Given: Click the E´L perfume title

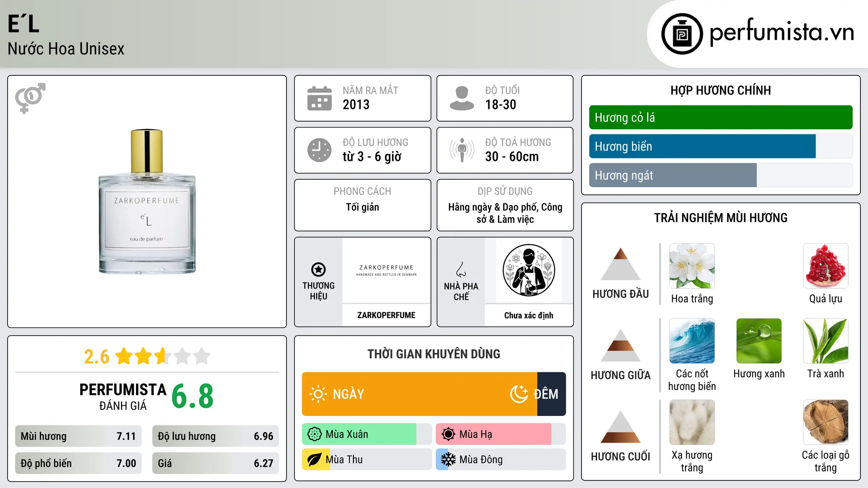Looking at the screenshot, I should pyautogui.click(x=24, y=24).
